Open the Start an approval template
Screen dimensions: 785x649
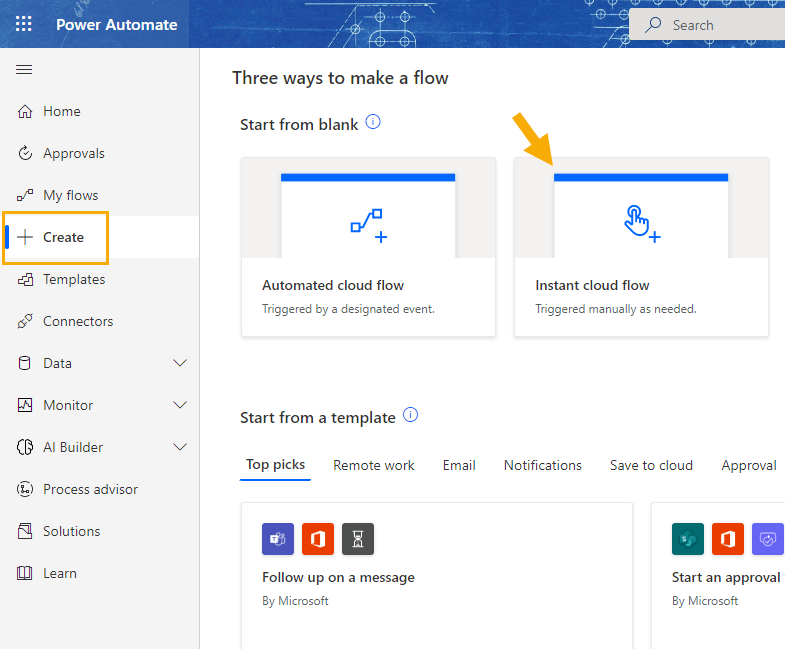click(x=726, y=577)
